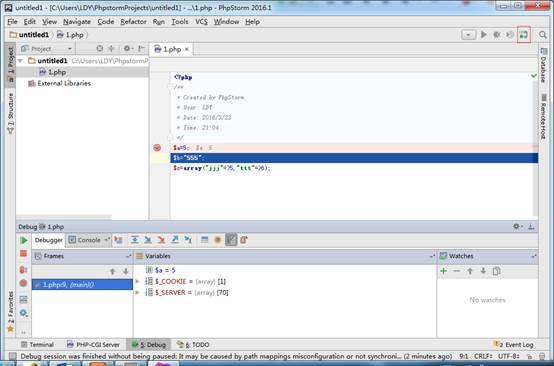
Task: Select the $a = 5 variable row
Action: tap(284, 270)
